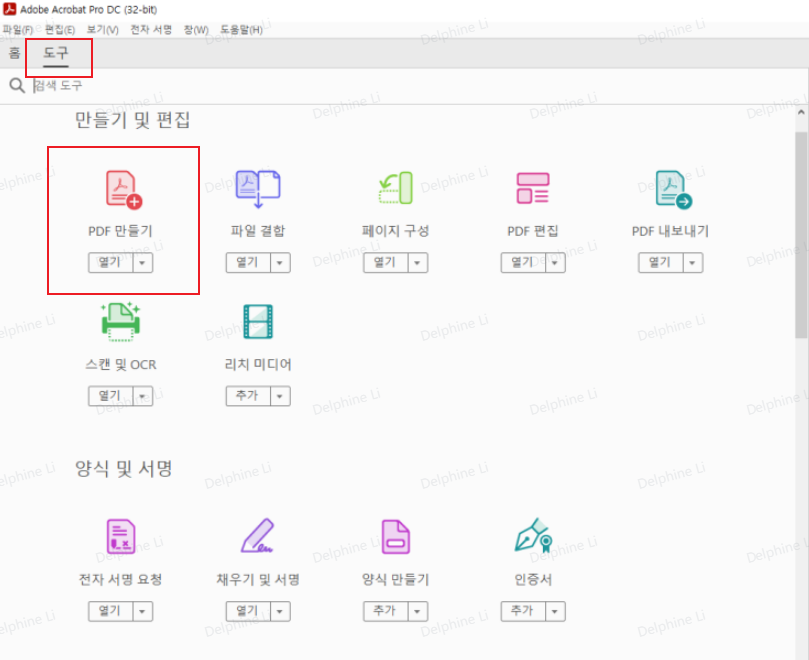Open the 양식 만들기 tool icon
The image size is (809, 660).
pyautogui.click(x=395, y=537)
